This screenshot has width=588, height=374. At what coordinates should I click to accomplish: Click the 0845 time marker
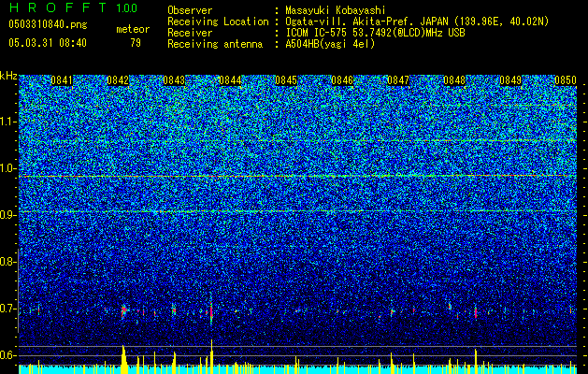point(286,80)
